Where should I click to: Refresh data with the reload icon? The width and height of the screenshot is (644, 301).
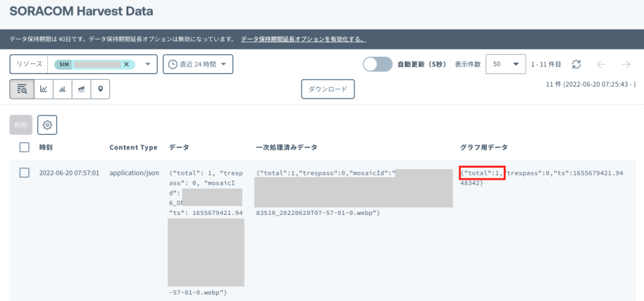click(577, 65)
